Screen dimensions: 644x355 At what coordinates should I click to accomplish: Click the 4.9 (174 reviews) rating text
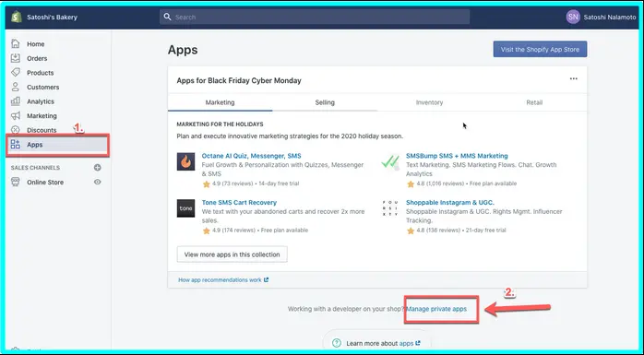pos(233,231)
